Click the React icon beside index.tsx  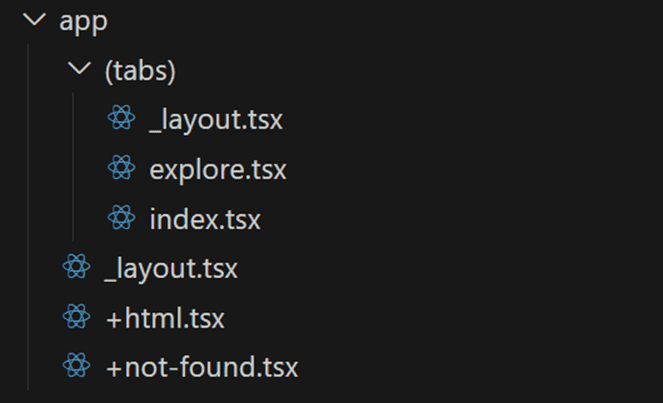pos(121,217)
